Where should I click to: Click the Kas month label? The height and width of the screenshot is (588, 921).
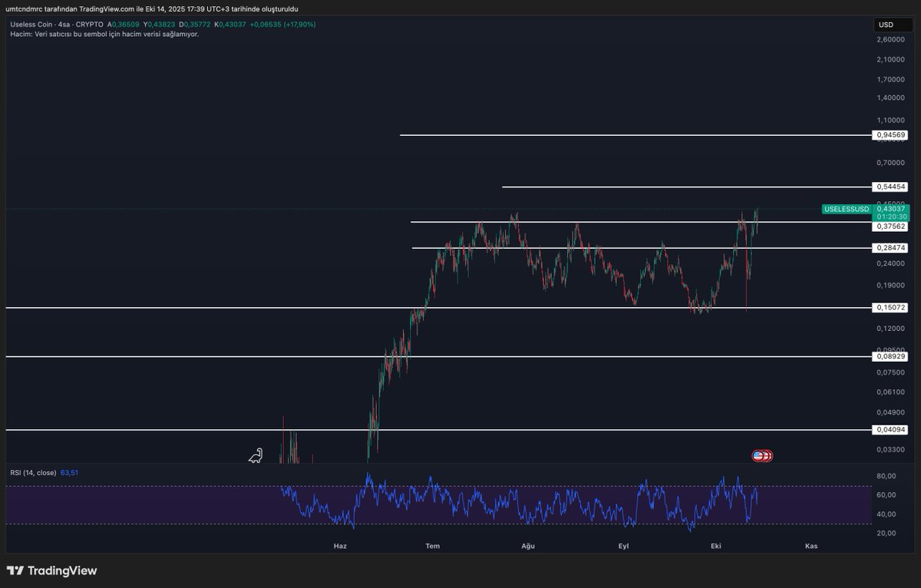[x=811, y=546]
